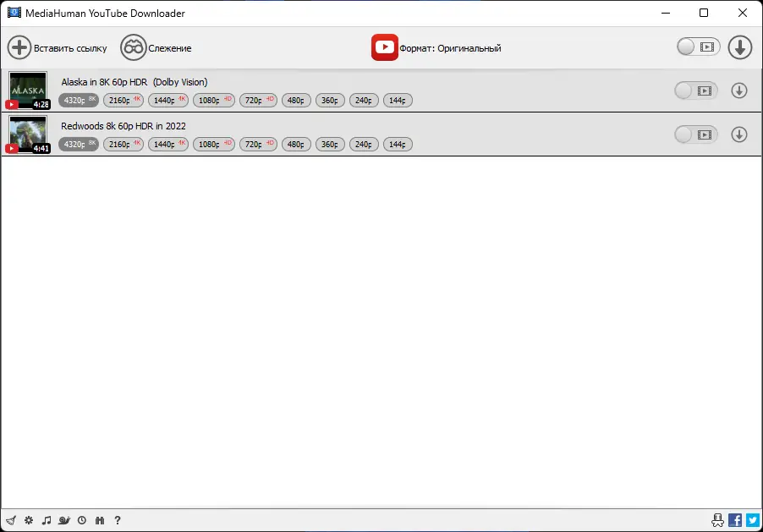Select 4320p quality for Alaska video

pos(78,100)
